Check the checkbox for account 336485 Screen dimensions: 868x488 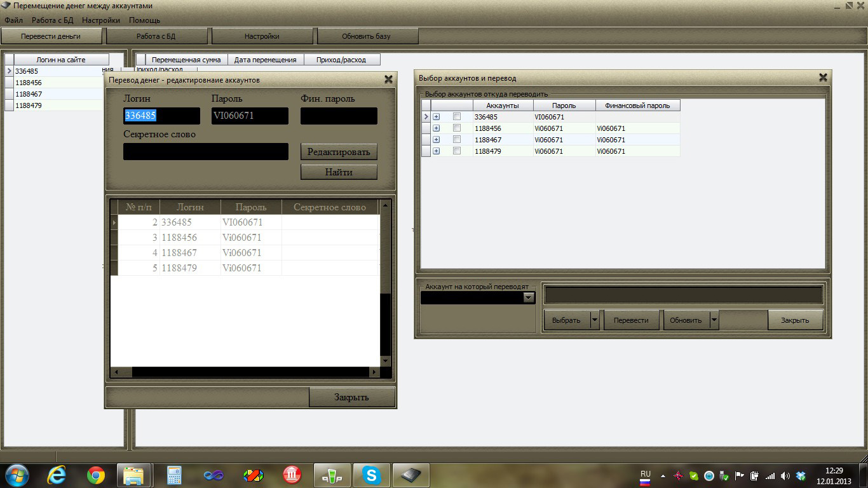click(456, 117)
